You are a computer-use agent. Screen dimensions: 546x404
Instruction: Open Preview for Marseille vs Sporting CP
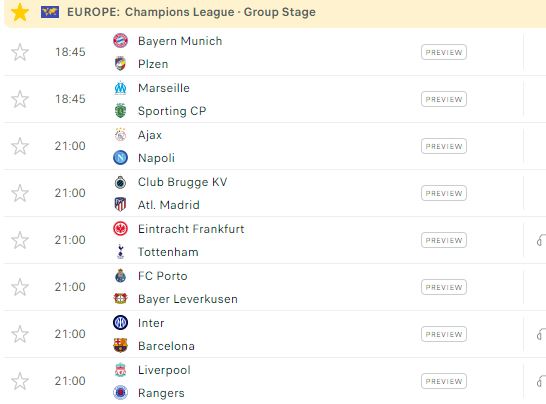pos(444,99)
